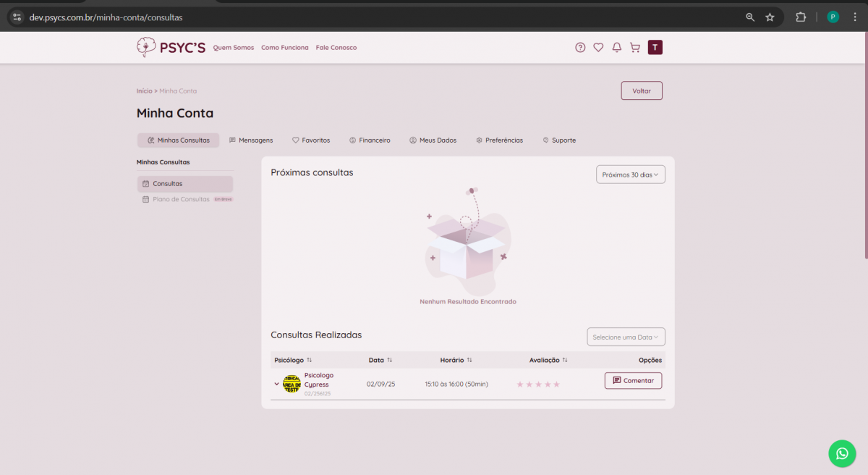The width and height of the screenshot is (868, 475).
Task: Open the shopping cart icon
Action: click(635, 48)
